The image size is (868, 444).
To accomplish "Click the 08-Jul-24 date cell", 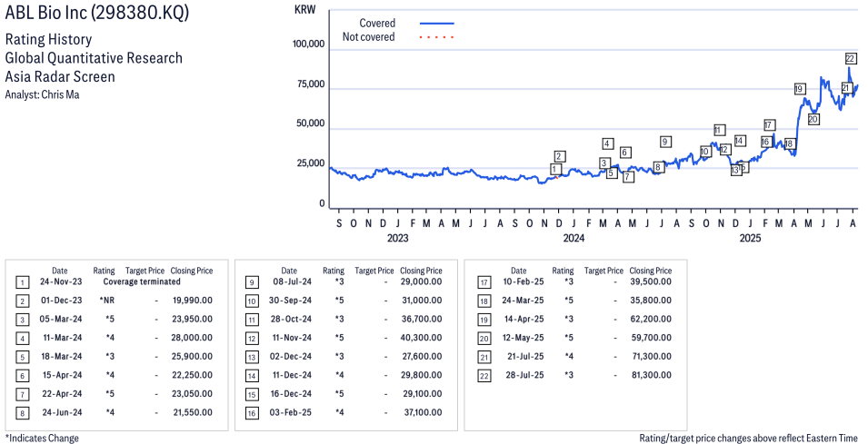I will (293, 281).
